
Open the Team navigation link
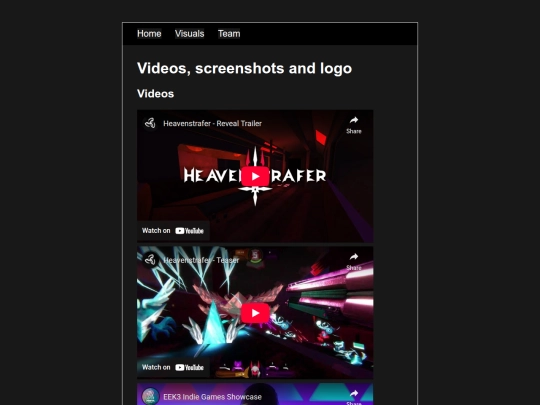tap(229, 33)
